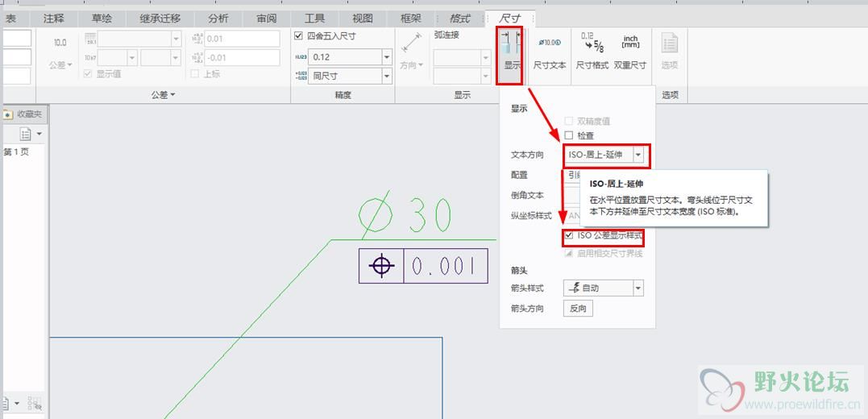Click the 选项 options document icon
The height and width of the screenshot is (419, 868).
click(x=669, y=44)
